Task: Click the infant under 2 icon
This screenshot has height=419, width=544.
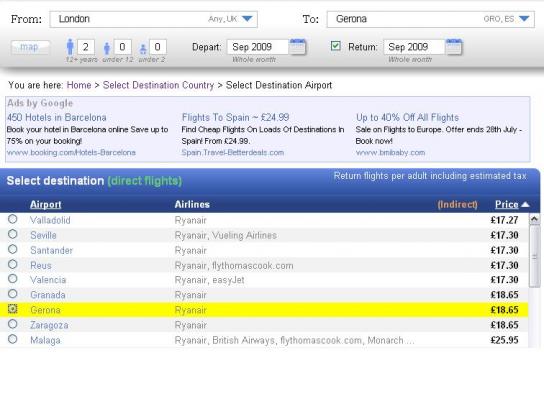Action: pyautogui.click(x=143, y=49)
